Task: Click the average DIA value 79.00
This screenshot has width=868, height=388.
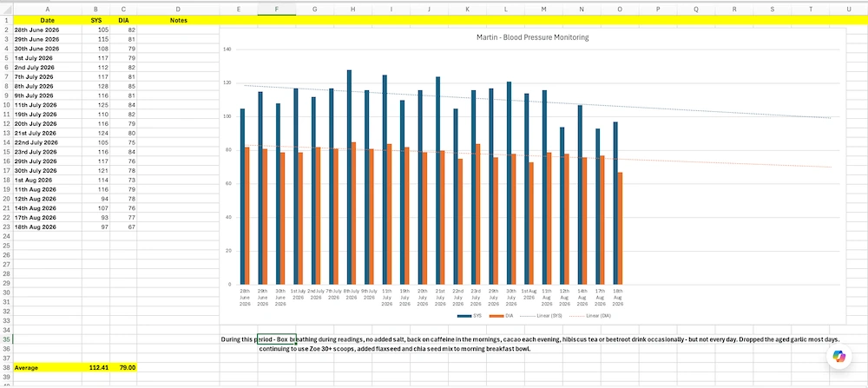Action: coord(123,367)
